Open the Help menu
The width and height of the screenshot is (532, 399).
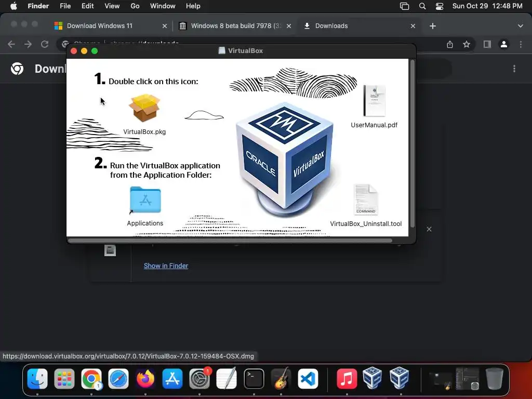[x=193, y=6]
